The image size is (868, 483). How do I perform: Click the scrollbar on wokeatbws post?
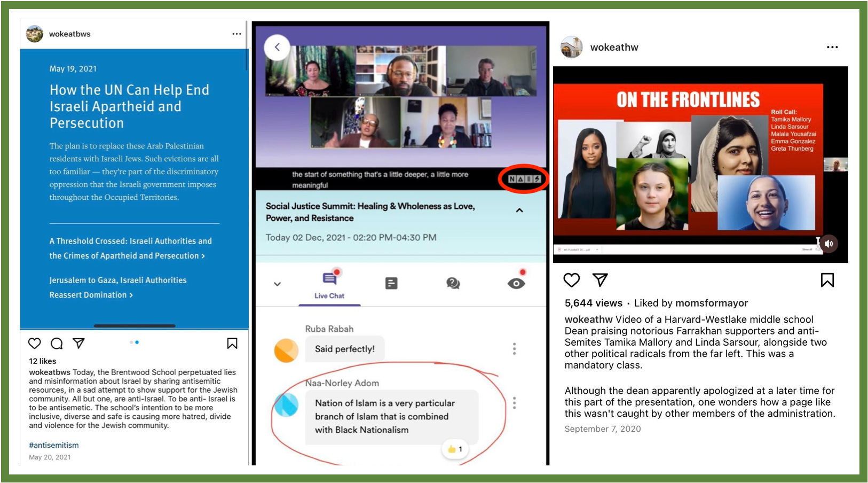pos(246,46)
